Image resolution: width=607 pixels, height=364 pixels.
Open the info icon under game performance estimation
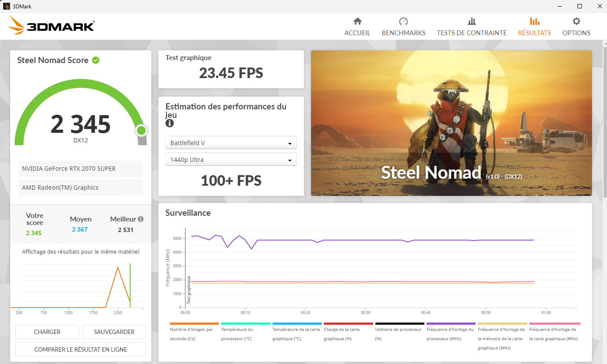[169, 124]
